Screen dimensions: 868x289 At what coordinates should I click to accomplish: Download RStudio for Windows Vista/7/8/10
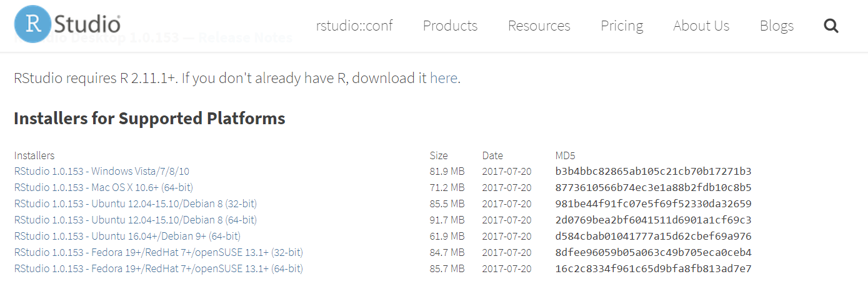102,171
